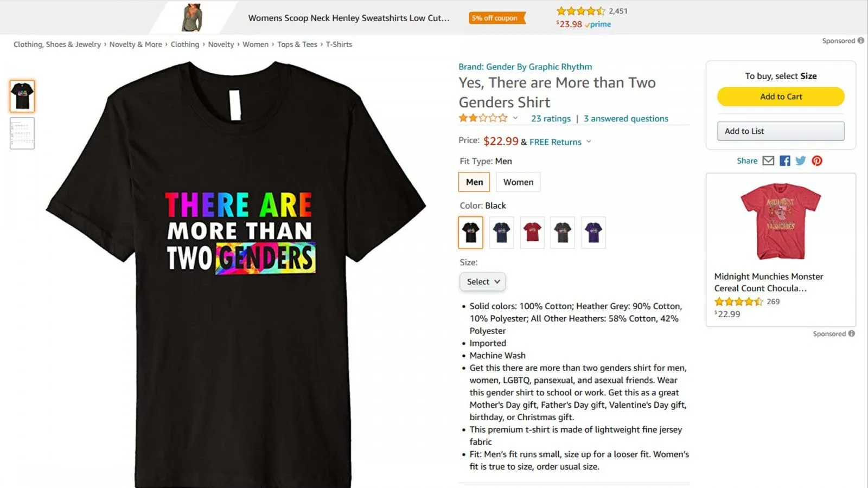Open Novelty & More breadcrumb category
The width and height of the screenshot is (868, 488).
click(x=136, y=44)
